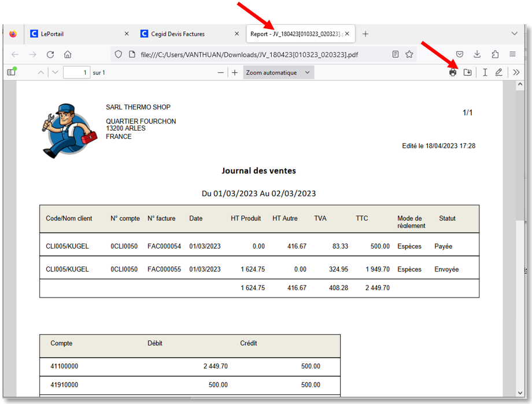Bookmark this page with the star icon
Screen dimensions: 532x404
tap(409, 54)
